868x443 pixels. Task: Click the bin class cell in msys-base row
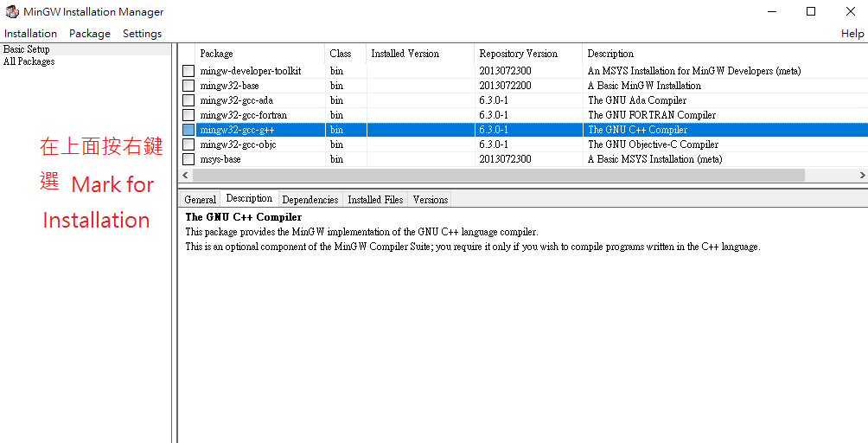point(336,159)
